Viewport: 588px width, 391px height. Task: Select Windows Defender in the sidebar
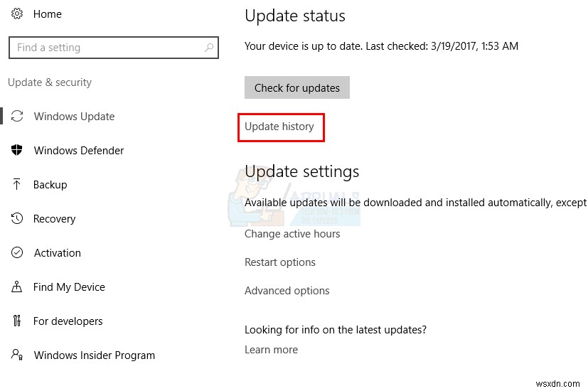79,151
